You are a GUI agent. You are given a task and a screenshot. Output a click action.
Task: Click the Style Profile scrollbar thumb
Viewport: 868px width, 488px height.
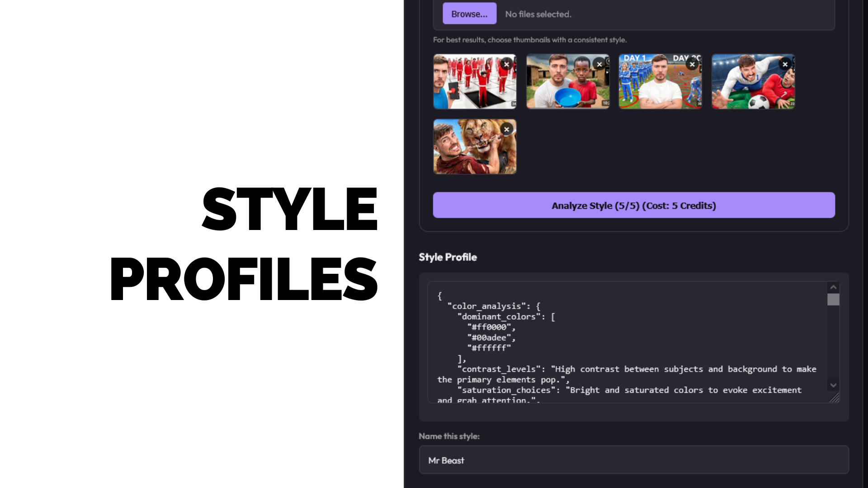pyautogui.click(x=833, y=300)
